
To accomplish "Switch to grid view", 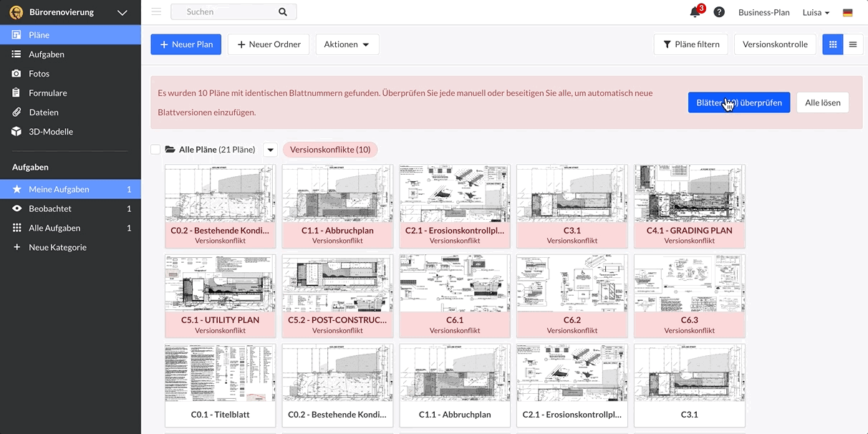I will 833,44.
